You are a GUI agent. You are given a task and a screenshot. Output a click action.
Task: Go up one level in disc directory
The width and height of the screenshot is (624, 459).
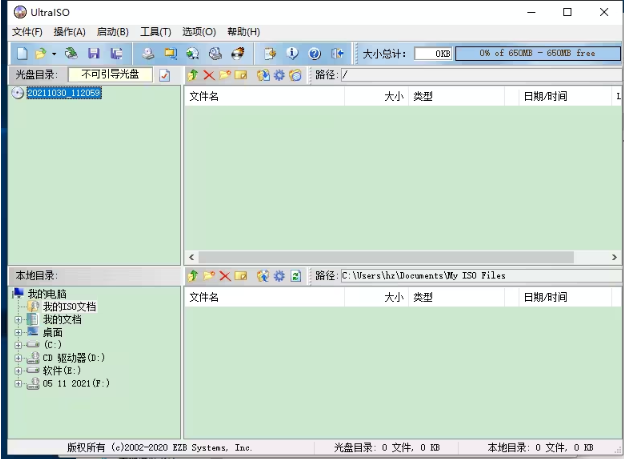click(193, 75)
